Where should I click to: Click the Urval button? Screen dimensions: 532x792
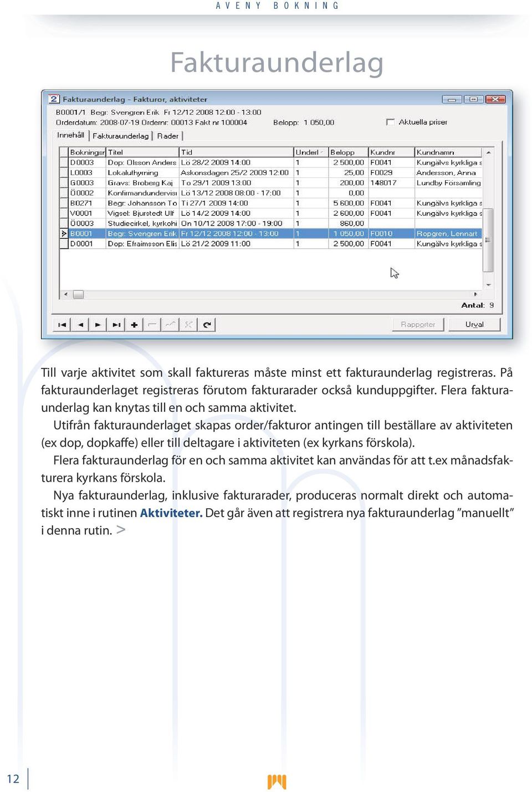tap(474, 325)
